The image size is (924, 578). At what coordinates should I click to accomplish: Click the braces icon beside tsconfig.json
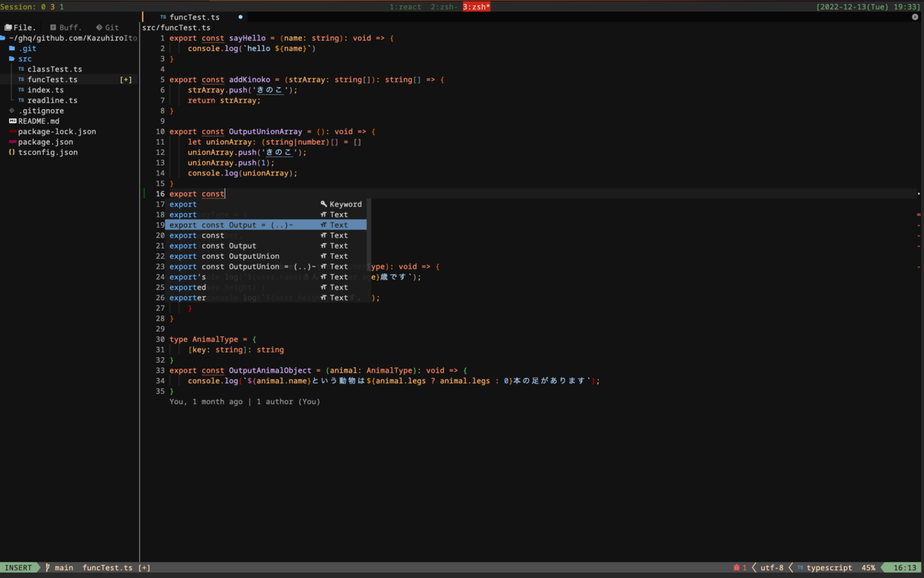coord(12,152)
